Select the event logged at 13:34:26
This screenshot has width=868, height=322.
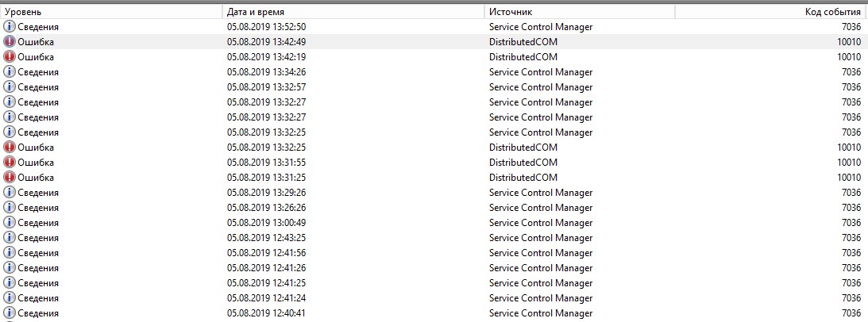point(434,72)
